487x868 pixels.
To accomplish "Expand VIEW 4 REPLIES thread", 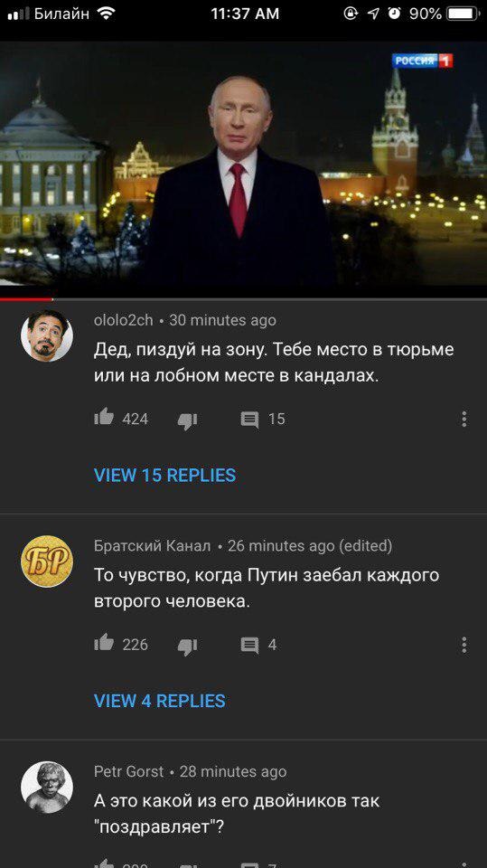I will tap(159, 700).
